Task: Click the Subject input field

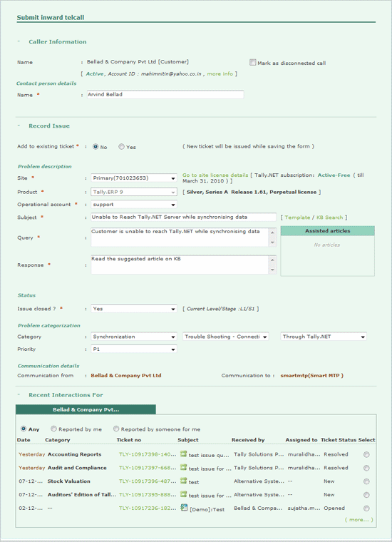Action: point(183,217)
